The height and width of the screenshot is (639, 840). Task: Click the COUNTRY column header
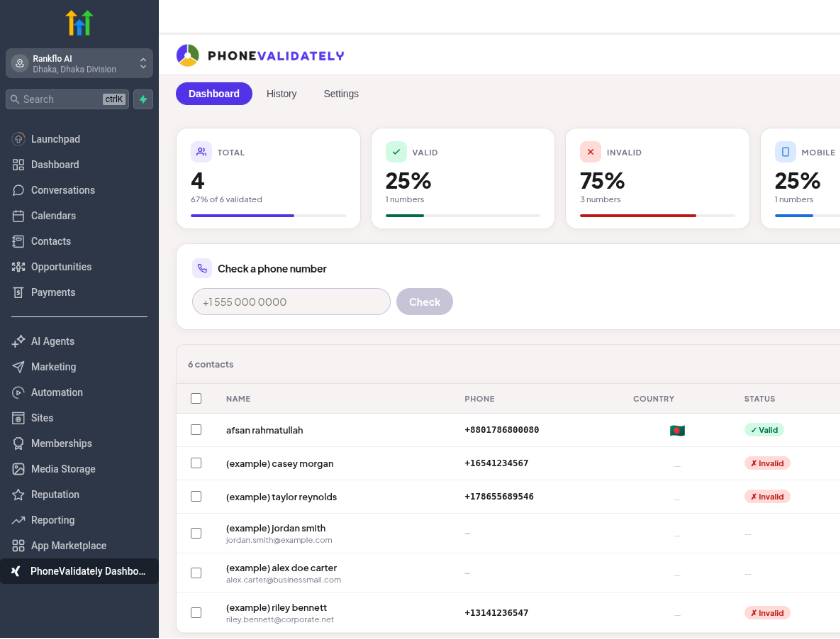click(654, 399)
